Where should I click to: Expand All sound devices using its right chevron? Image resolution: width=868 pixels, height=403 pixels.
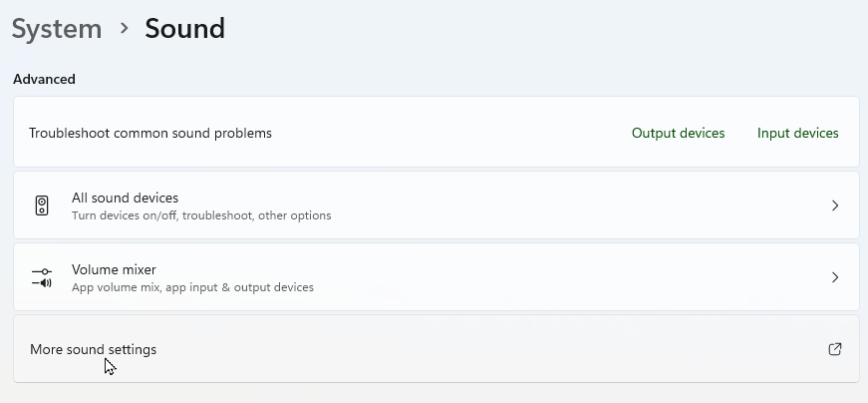[x=835, y=205]
